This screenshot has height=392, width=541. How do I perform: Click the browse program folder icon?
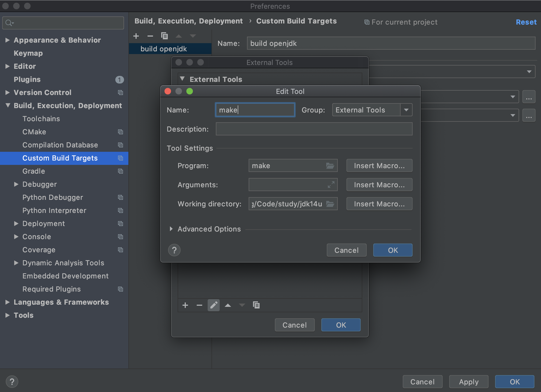[x=331, y=165]
